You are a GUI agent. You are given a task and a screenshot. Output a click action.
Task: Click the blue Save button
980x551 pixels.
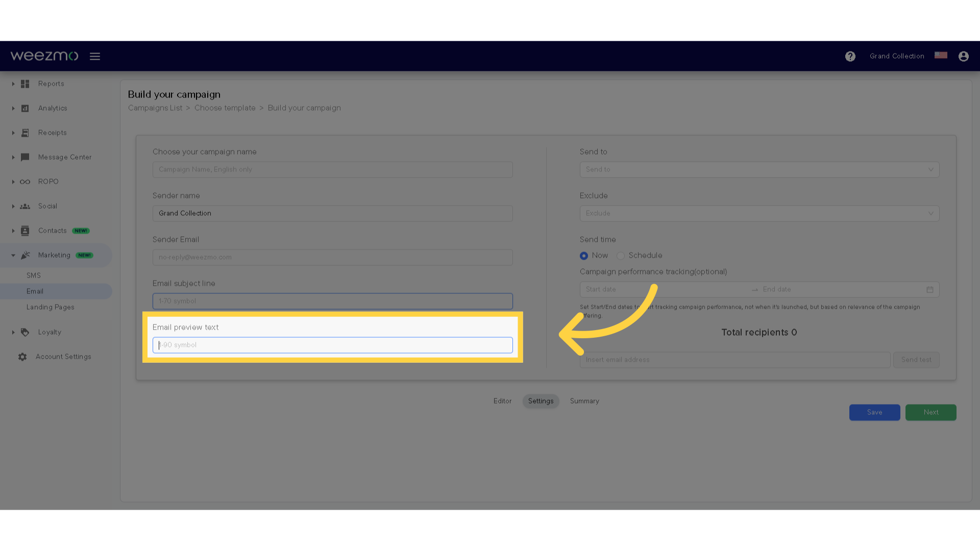(x=874, y=412)
